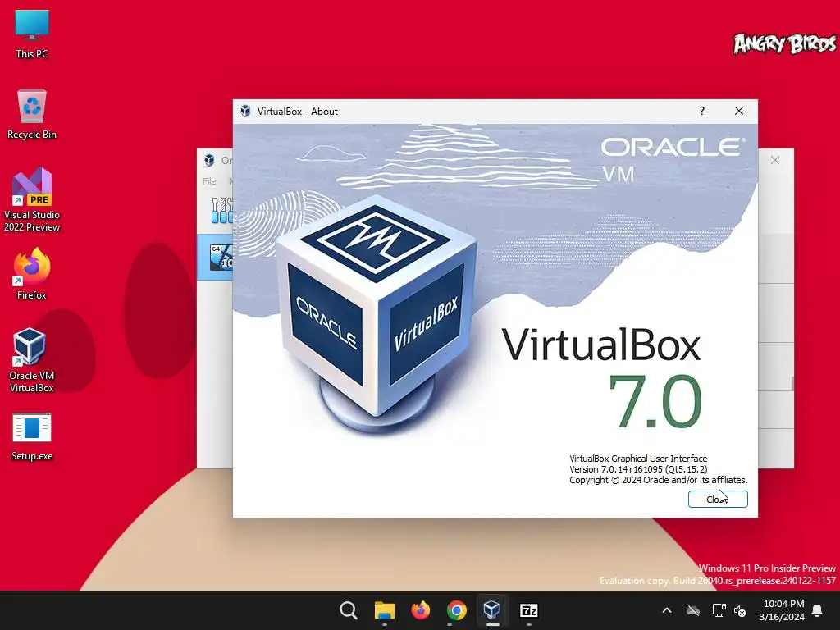Image resolution: width=840 pixels, height=630 pixels.
Task: Expand the hidden system tray icons
Action: 667,610
